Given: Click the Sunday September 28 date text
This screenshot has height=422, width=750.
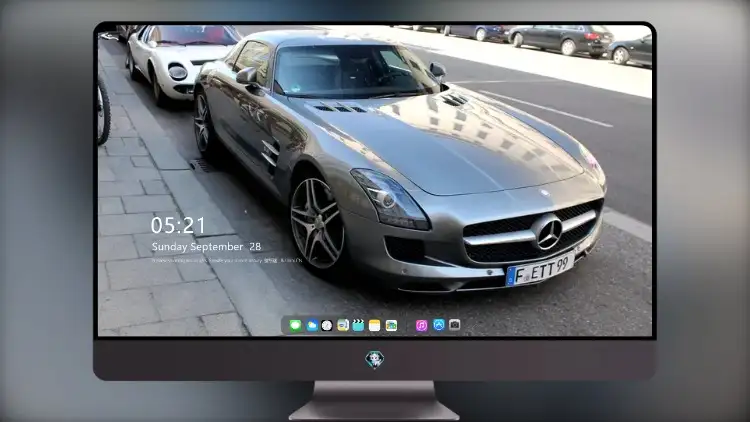Looking at the screenshot, I should tap(206, 247).
